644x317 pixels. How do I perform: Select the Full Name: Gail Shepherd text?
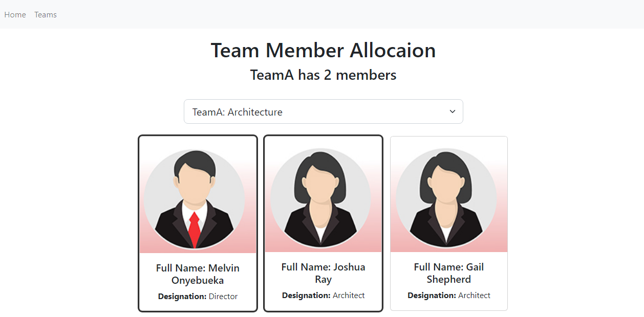tap(449, 273)
